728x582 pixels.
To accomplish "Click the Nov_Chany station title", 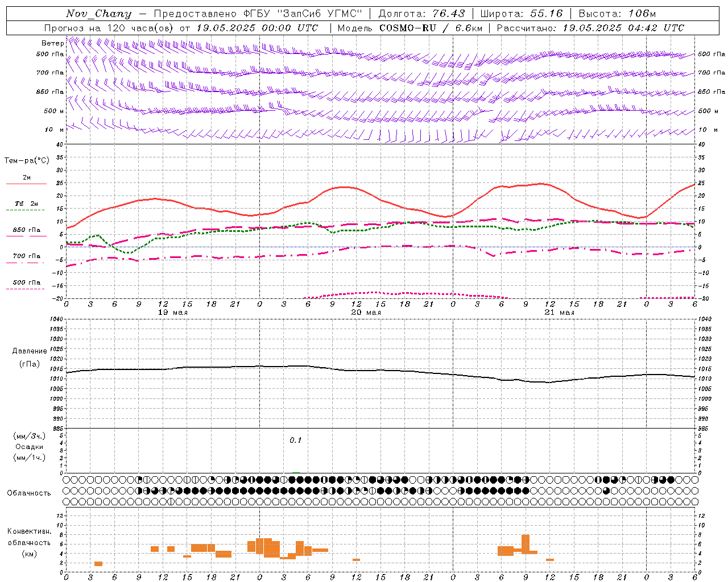I will [98, 14].
